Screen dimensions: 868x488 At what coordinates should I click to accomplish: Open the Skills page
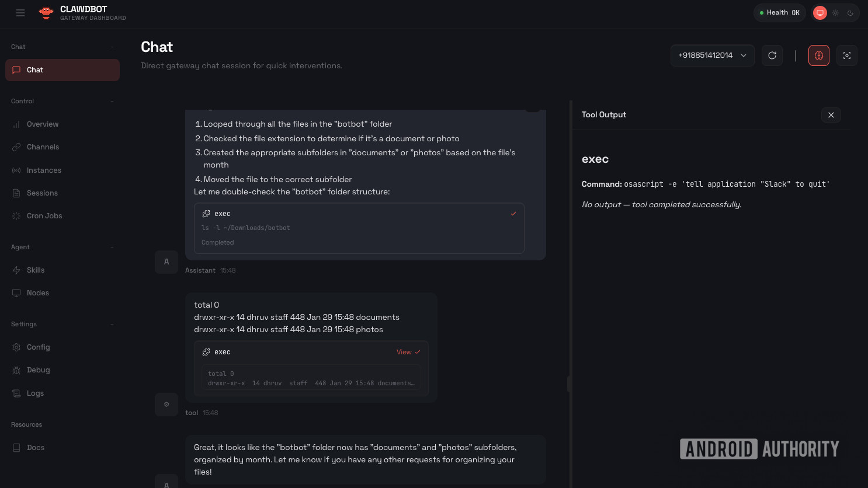36,270
